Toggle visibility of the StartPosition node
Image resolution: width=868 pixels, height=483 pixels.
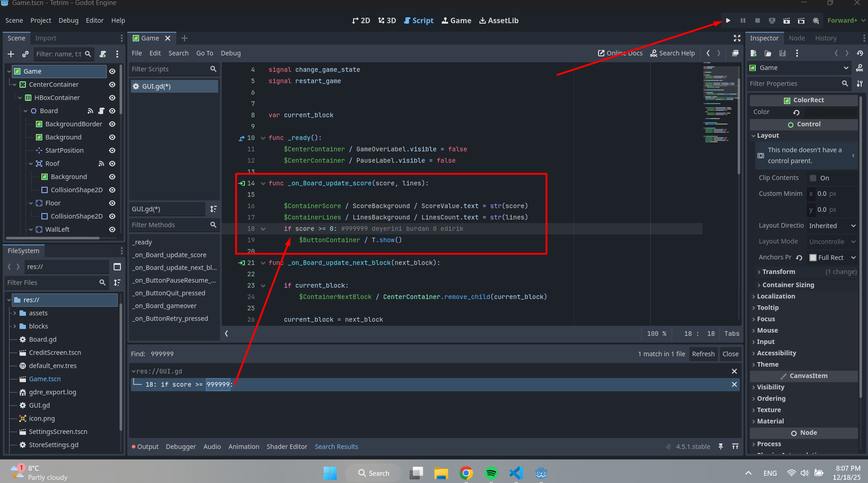click(112, 150)
